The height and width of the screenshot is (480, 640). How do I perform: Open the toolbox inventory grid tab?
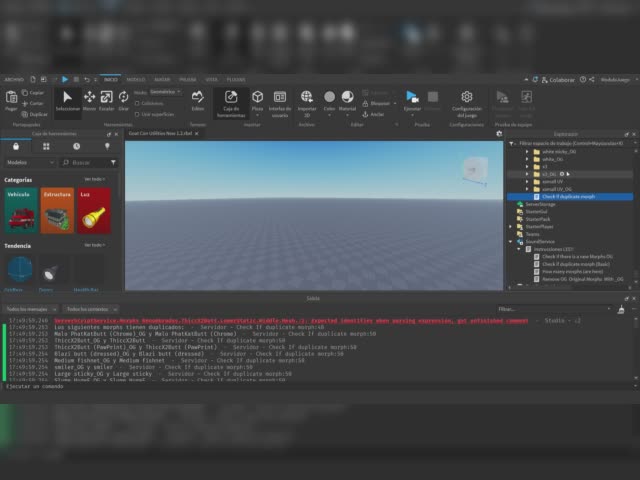(46, 147)
